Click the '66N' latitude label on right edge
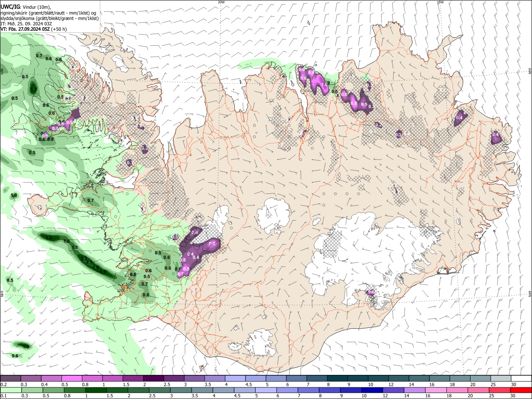This screenshot has width=532, height=399. pyautogui.click(x=530, y=72)
